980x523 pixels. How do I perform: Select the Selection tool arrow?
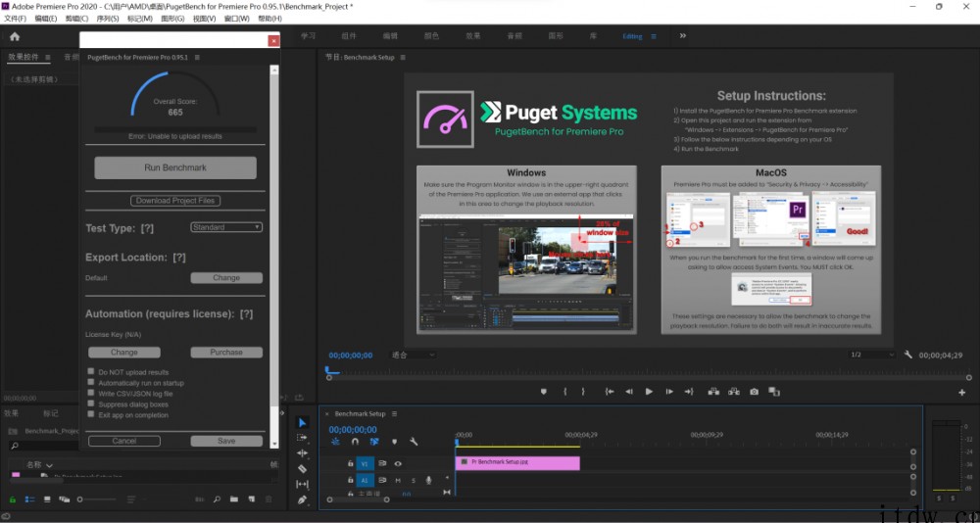(303, 423)
